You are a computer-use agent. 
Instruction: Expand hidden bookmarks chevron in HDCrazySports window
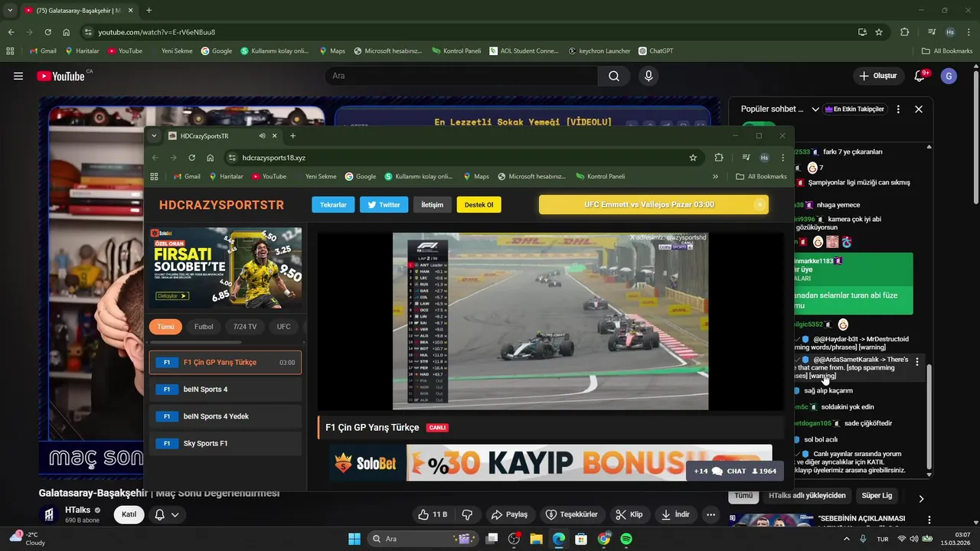point(715,176)
